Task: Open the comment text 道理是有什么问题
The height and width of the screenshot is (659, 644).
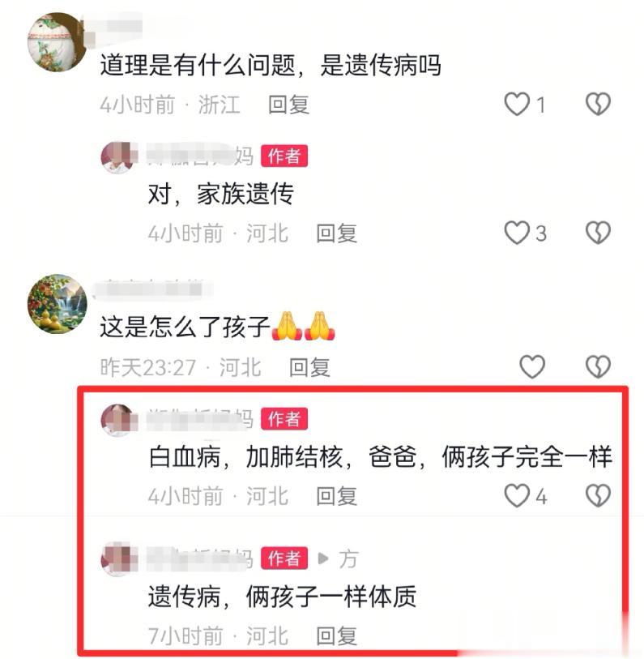Action: [x=271, y=65]
